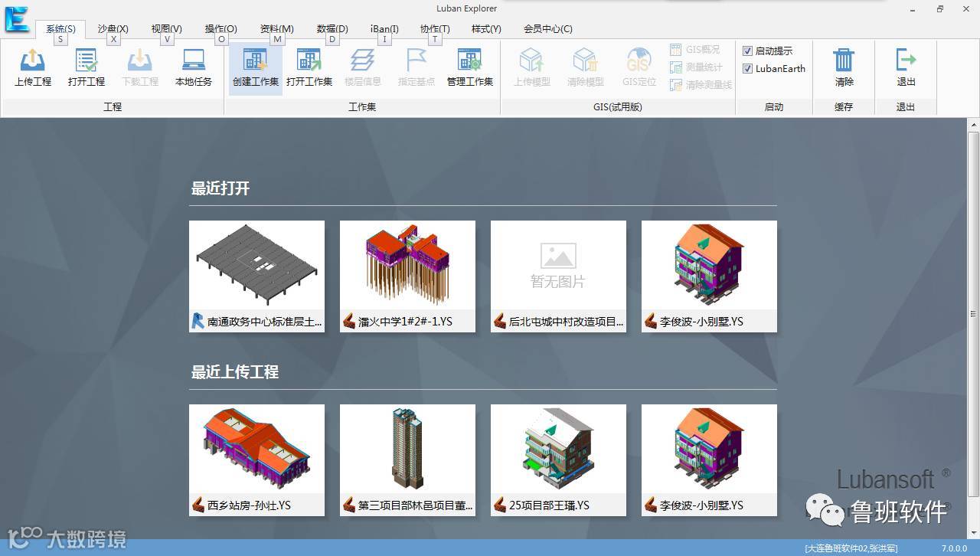The width and height of the screenshot is (980, 556).
Task: Uncheck the LubanEarth checkbox
Action: (748, 69)
